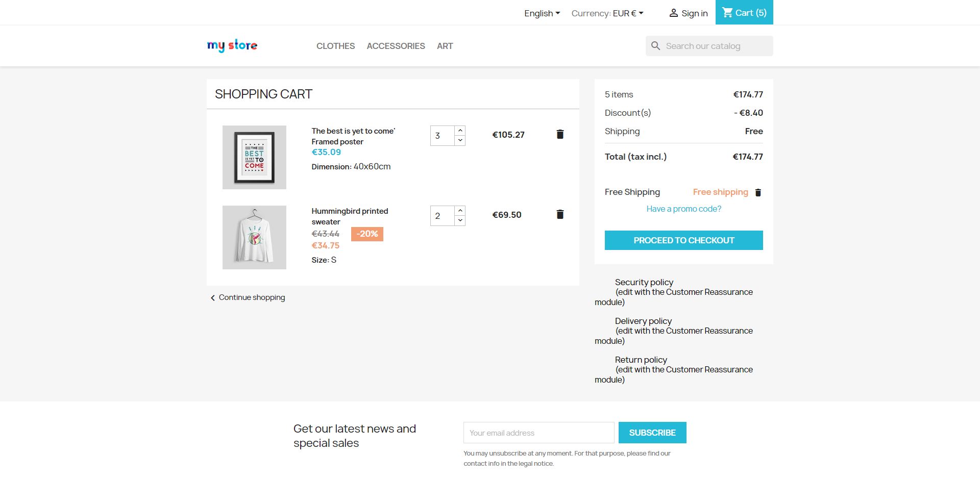The height and width of the screenshot is (478, 980).
Task: Delete the framed poster from cart
Action: (x=560, y=134)
